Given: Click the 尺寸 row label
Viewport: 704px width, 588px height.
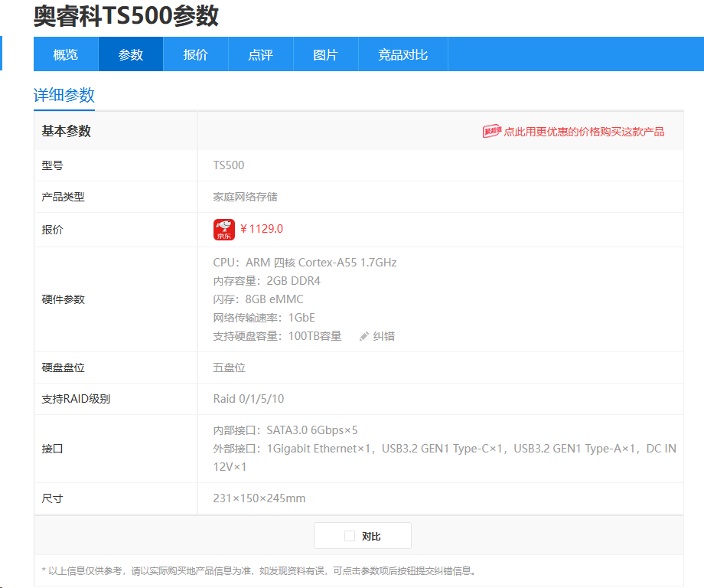Looking at the screenshot, I should point(52,498).
